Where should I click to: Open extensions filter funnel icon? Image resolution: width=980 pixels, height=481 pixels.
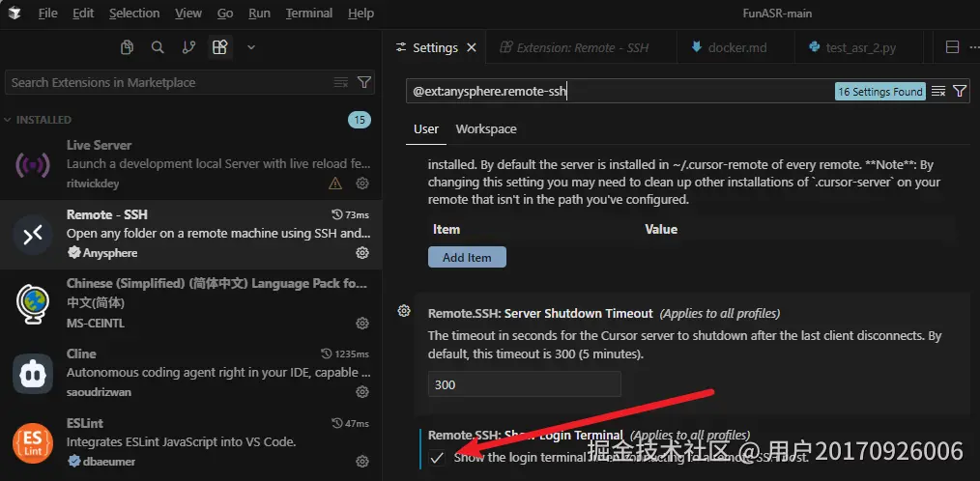pyautogui.click(x=363, y=82)
